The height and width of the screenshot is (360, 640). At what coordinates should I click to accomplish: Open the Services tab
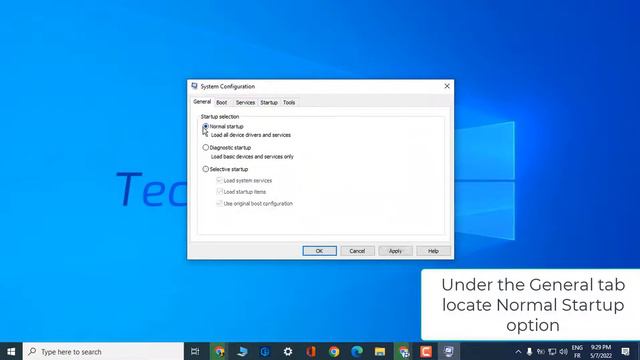coord(245,102)
